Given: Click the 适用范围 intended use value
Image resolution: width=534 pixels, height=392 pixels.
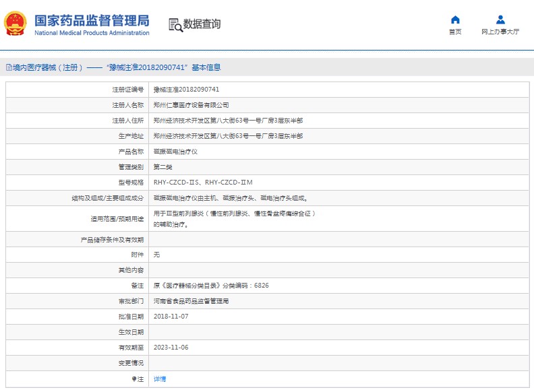Looking at the screenshot, I should [235, 219].
